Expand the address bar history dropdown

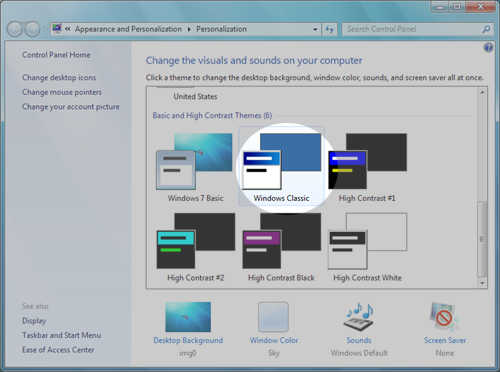(315, 29)
